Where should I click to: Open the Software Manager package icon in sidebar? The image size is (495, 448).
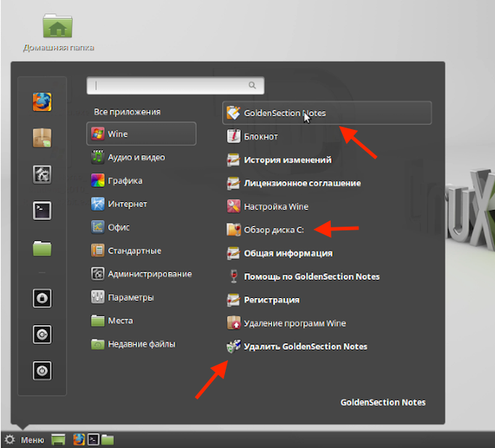(x=42, y=138)
